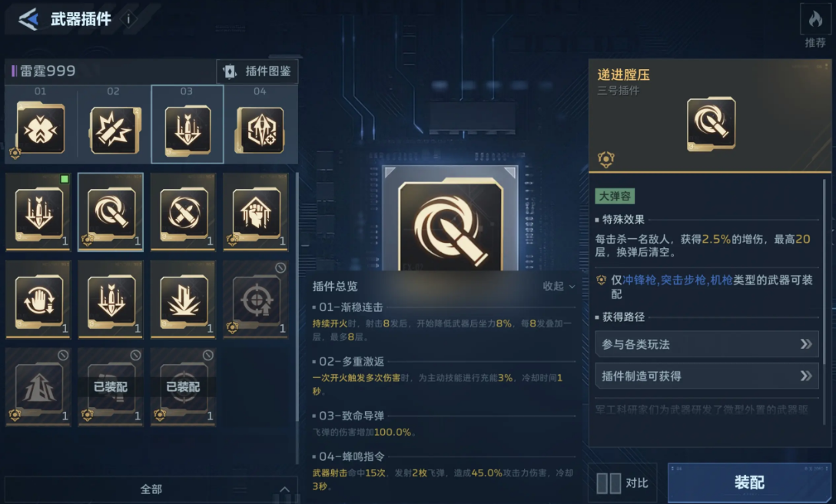This screenshot has width=836, height=504.
Task: Select first 已装配 equipped plugin tile
Action: [x=111, y=386]
